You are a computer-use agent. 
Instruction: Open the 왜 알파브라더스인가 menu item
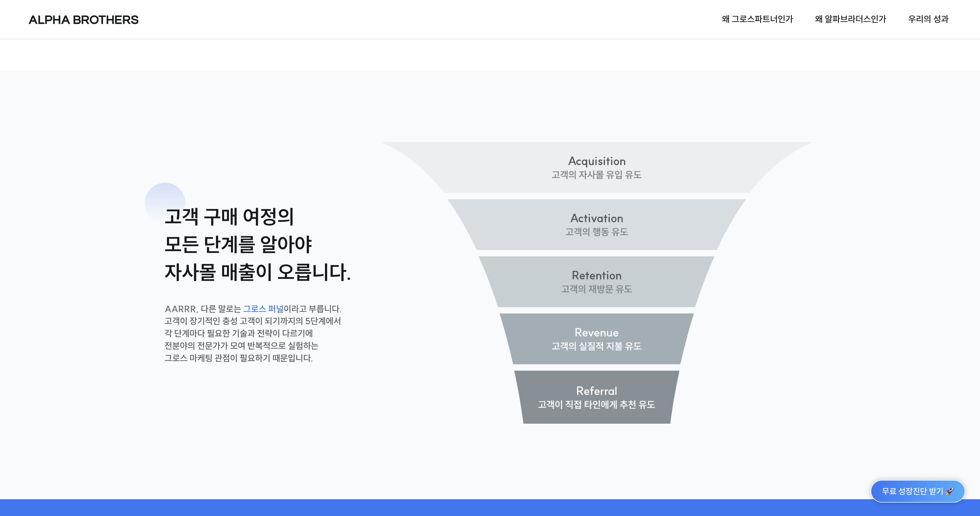point(850,19)
